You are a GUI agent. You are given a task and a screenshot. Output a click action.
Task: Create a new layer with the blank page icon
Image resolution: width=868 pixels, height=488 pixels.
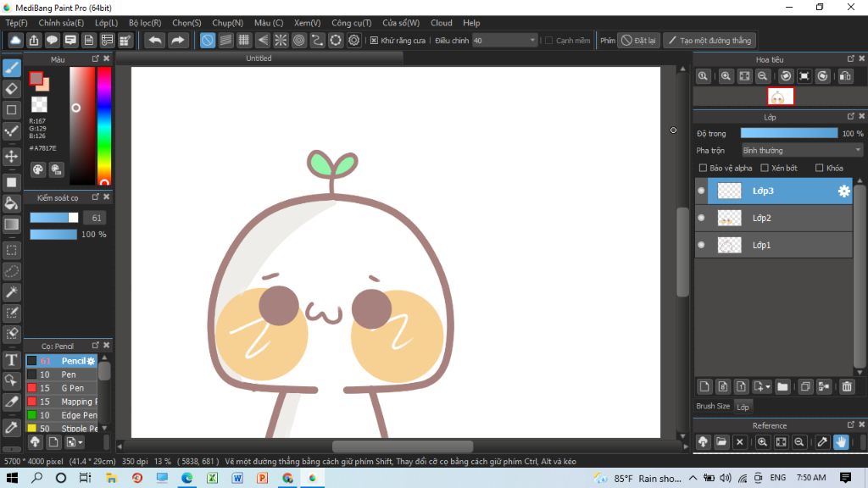point(704,386)
